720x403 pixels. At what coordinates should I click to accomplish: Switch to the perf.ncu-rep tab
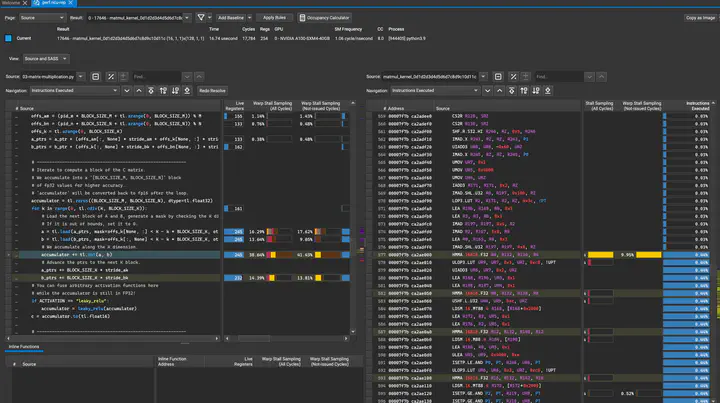54,3
